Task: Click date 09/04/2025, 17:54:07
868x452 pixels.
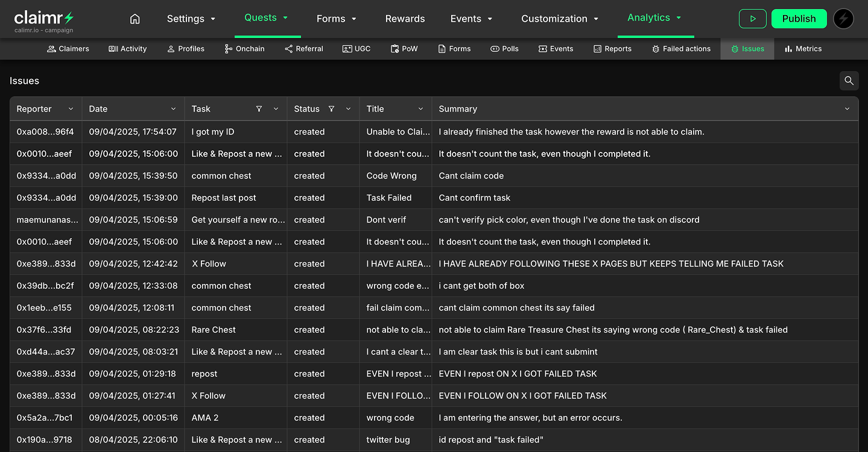Action: (133, 132)
